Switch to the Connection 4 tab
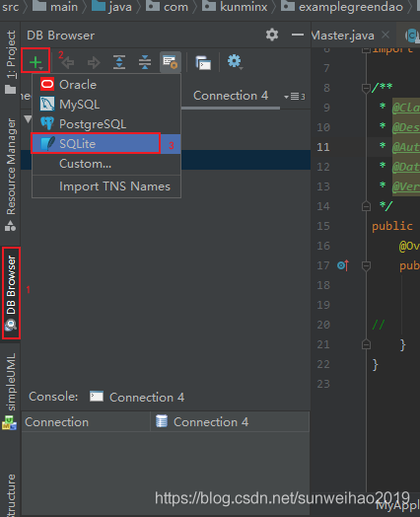The height and width of the screenshot is (517, 420). [x=231, y=96]
